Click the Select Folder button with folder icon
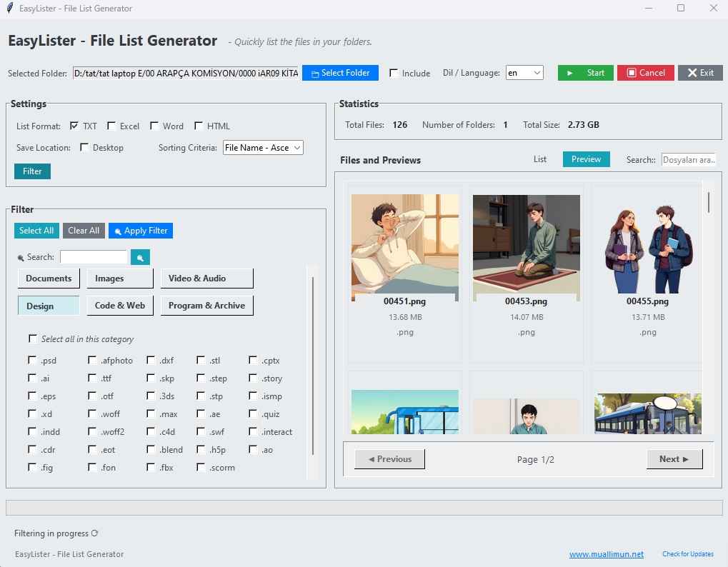This screenshot has height=567, width=728. click(x=340, y=73)
